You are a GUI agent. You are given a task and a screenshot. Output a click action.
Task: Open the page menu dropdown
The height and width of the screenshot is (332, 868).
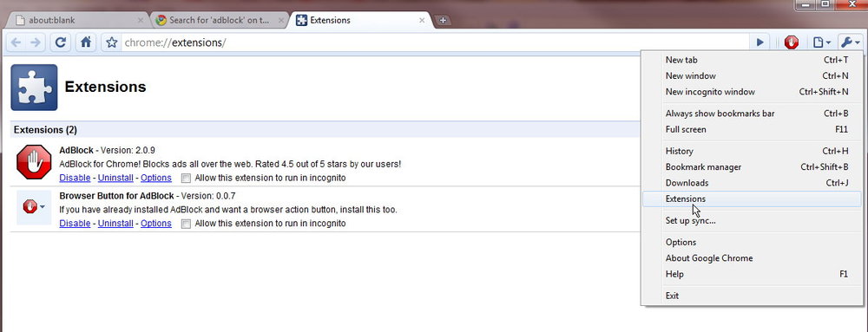click(x=821, y=42)
